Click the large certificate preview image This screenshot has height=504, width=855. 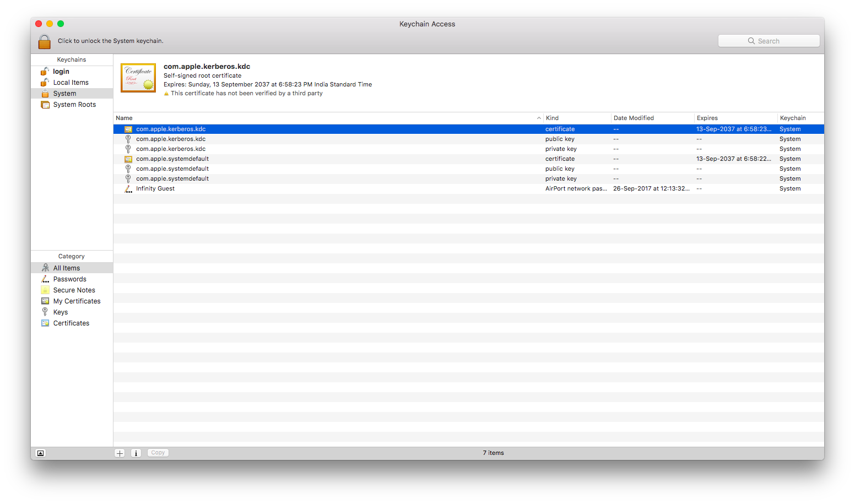(138, 78)
